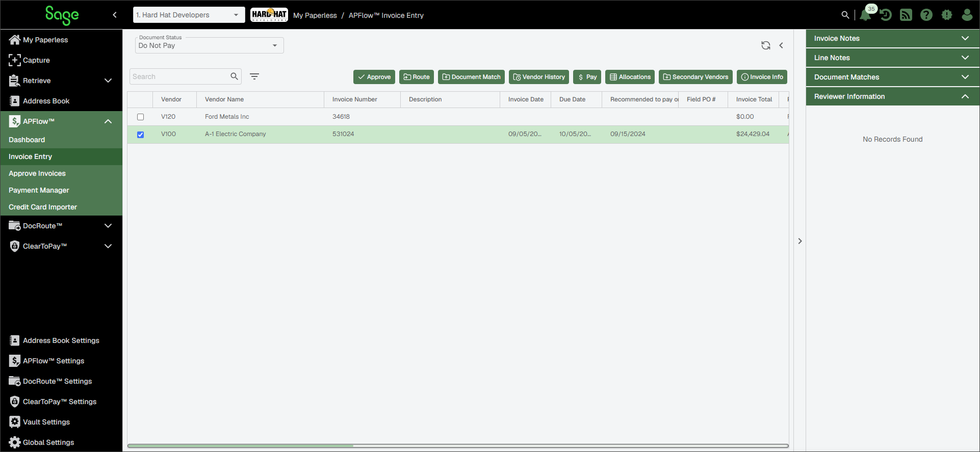
Task: Click the Hard Hat Developers logo
Action: [x=269, y=15]
